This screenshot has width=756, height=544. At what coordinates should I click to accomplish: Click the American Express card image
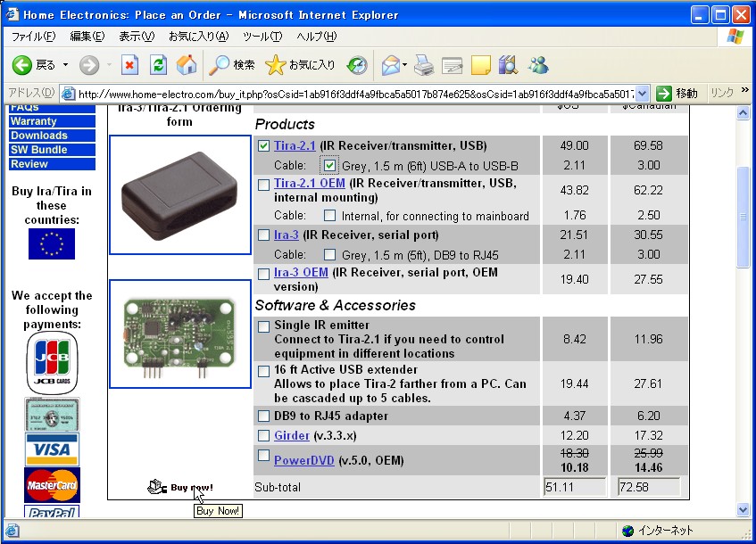(52, 415)
